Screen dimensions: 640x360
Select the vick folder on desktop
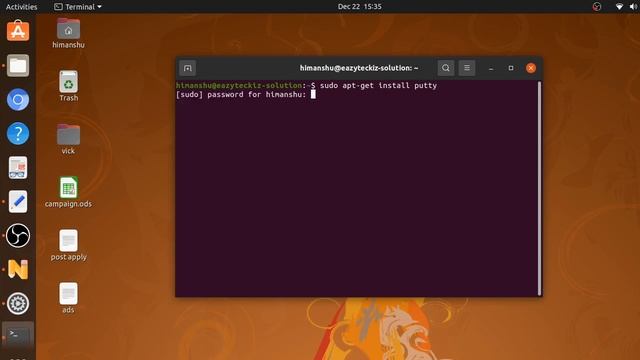pyautogui.click(x=68, y=139)
